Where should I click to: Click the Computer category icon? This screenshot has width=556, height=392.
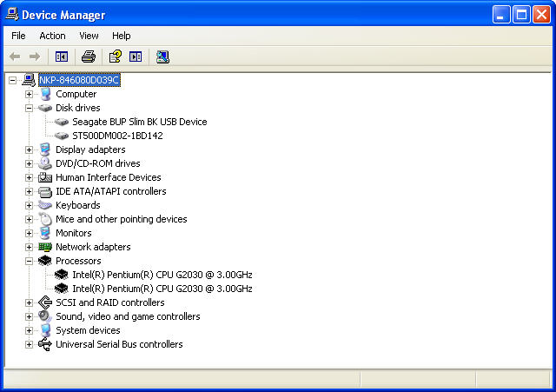[x=45, y=94]
